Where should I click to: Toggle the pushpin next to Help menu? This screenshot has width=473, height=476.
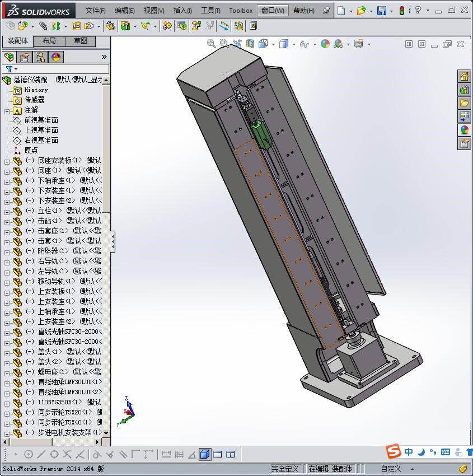[326, 10]
